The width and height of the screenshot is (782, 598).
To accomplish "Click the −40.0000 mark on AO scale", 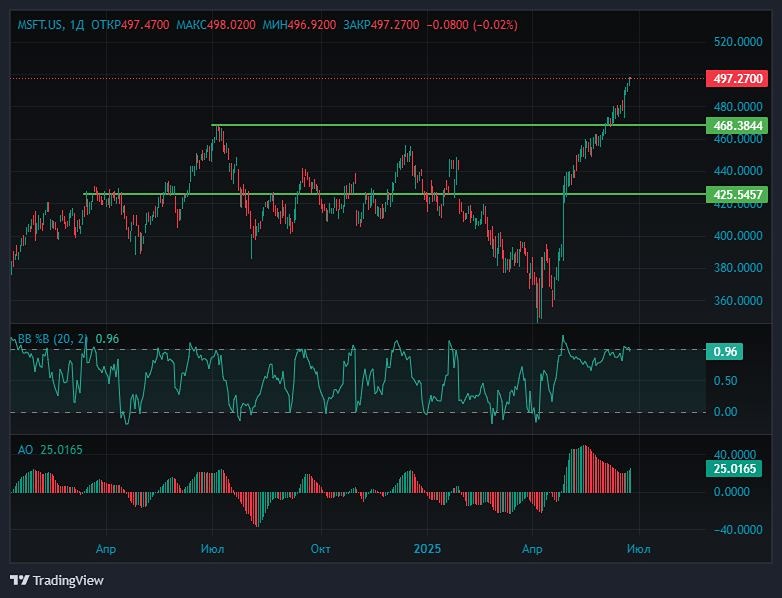I will (x=735, y=530).
